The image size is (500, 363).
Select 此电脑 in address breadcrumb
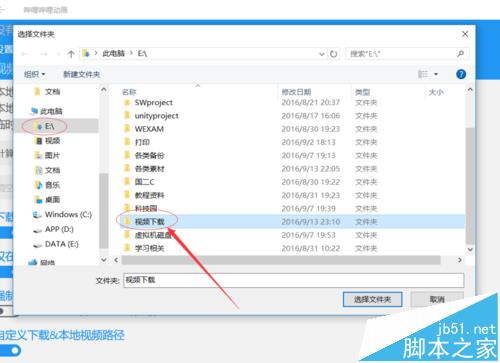coord(113,53)
